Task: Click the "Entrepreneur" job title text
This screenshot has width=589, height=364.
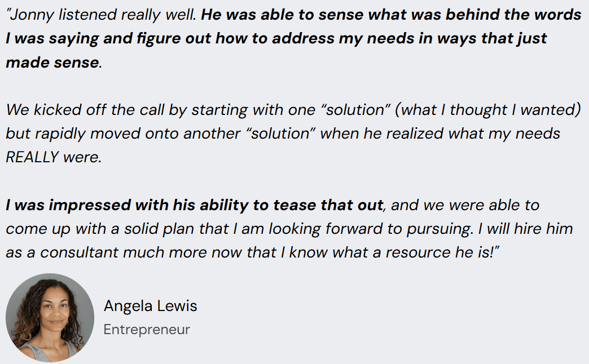Action: click(x=147, y=330)
